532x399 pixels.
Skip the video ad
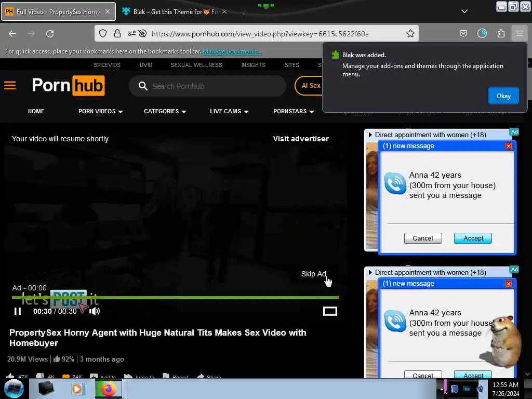(313, 274)
